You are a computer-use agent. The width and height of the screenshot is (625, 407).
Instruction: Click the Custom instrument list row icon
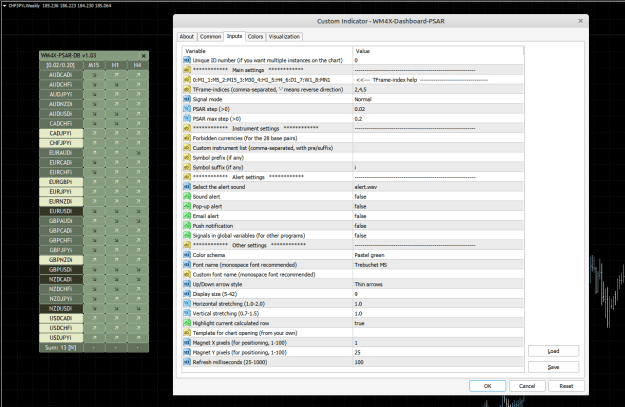click(187, 148)
